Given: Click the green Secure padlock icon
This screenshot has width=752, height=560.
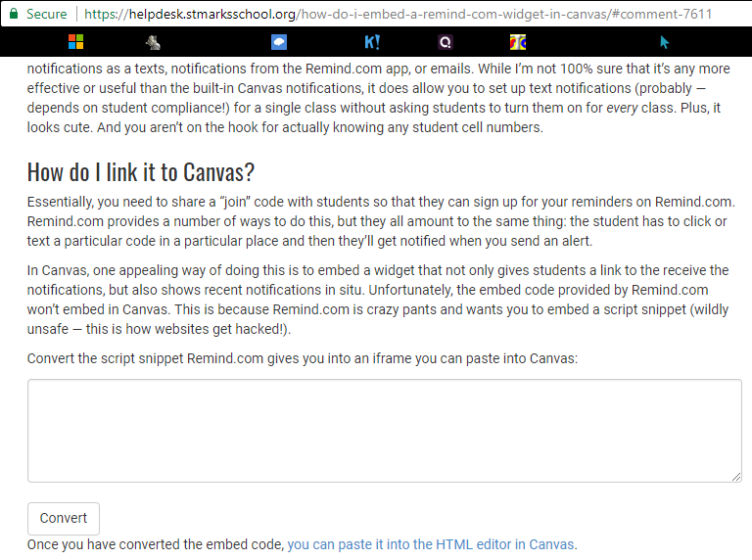Looking at the screenshot, I should coord(14,14).
